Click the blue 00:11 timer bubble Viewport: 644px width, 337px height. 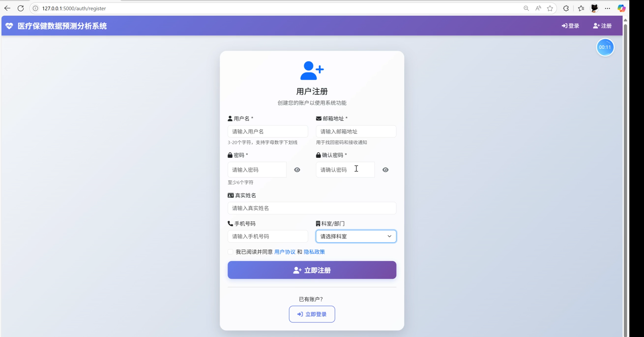[x=605, y=47]
